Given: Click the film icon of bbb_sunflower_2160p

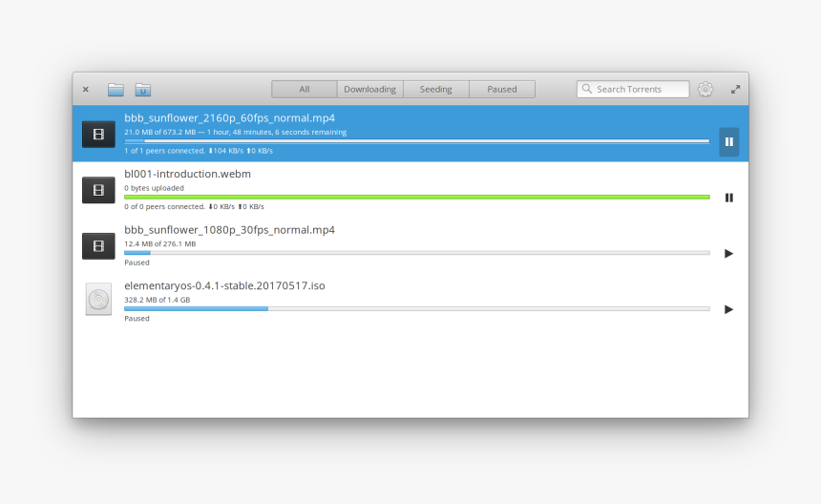Looking at the screenshot, I should (x=98, y=134).
